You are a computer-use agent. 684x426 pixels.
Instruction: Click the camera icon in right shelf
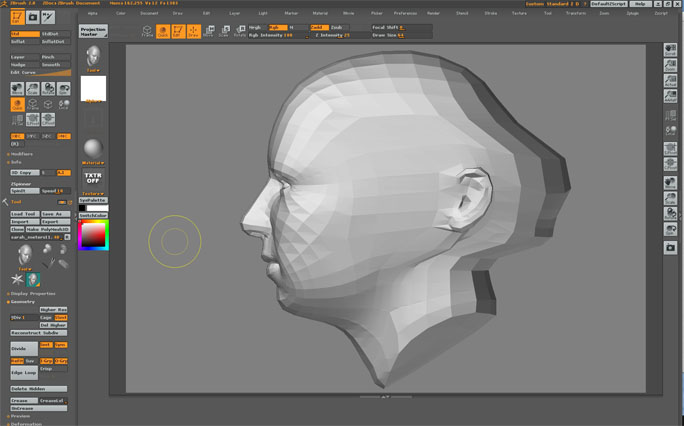tap(670, 248)
